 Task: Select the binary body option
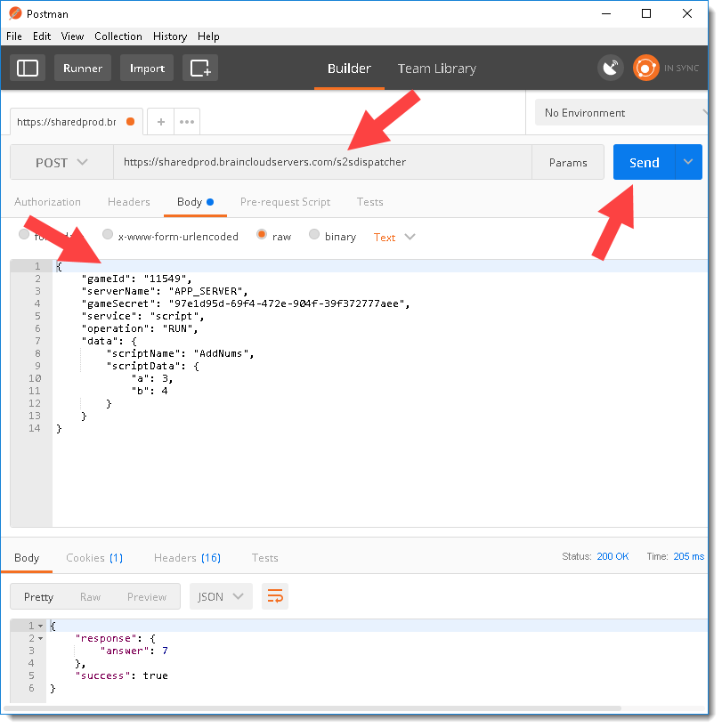pyautogui.click(x=314, y=236)
